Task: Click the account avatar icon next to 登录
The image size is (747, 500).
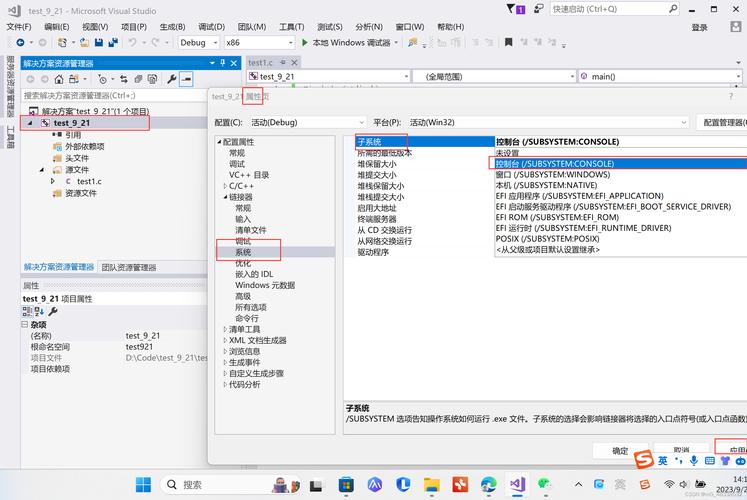Action: (736, 27)
